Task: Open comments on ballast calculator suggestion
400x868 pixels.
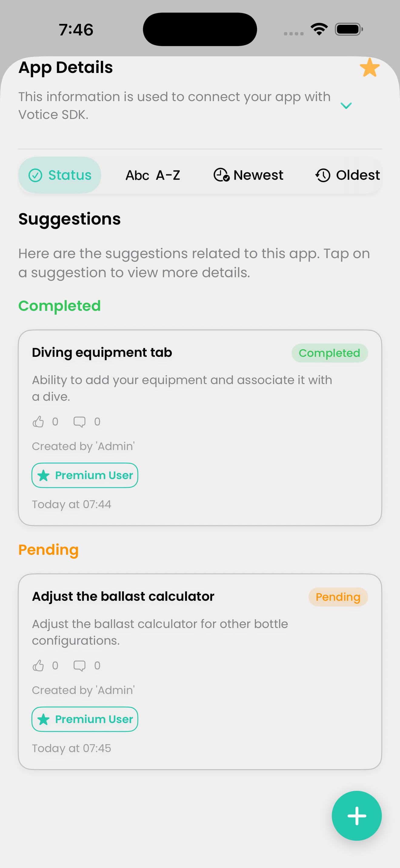Action: 80,666
